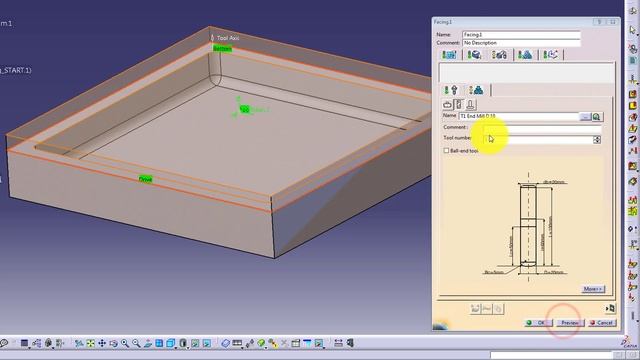
Task: Choose the face mill tool type icon
Action: 447,105
